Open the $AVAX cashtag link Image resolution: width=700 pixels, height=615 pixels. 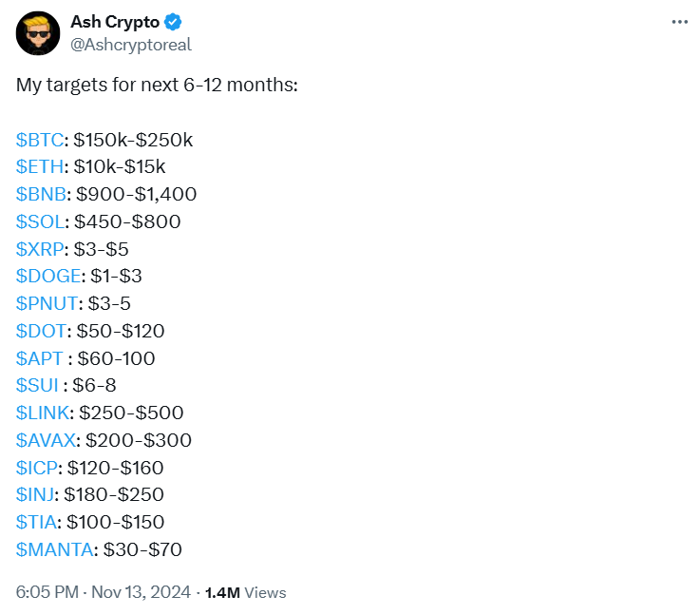point(45,440)
